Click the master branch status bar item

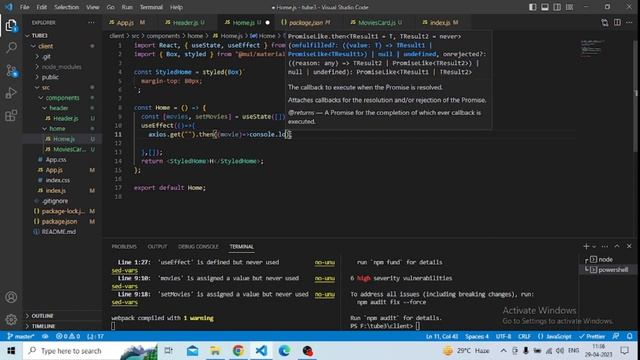pyautogui.click(x=20, y=336)
